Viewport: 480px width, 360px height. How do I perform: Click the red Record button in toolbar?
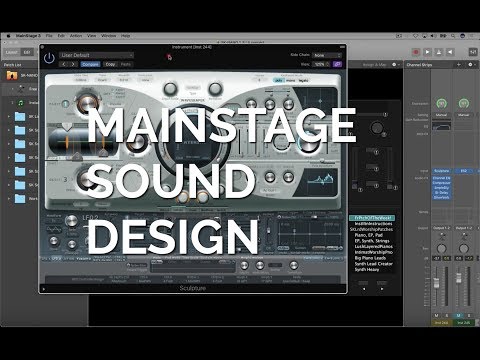tap(416, 52)
